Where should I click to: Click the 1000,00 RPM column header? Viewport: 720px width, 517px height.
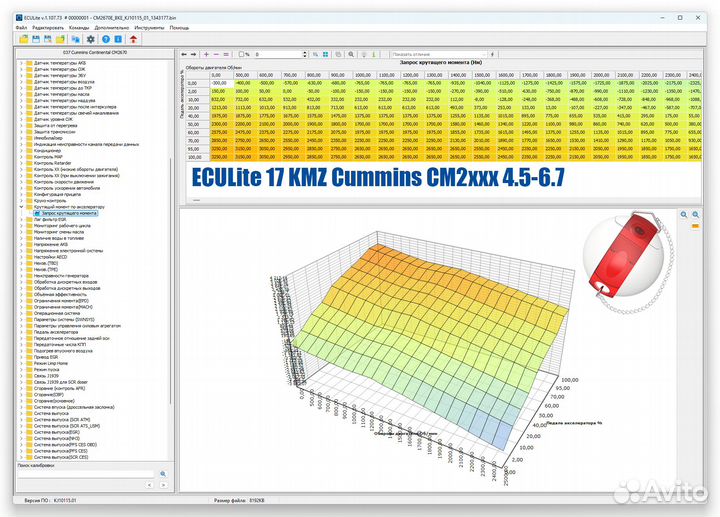(x=365, y=75)
